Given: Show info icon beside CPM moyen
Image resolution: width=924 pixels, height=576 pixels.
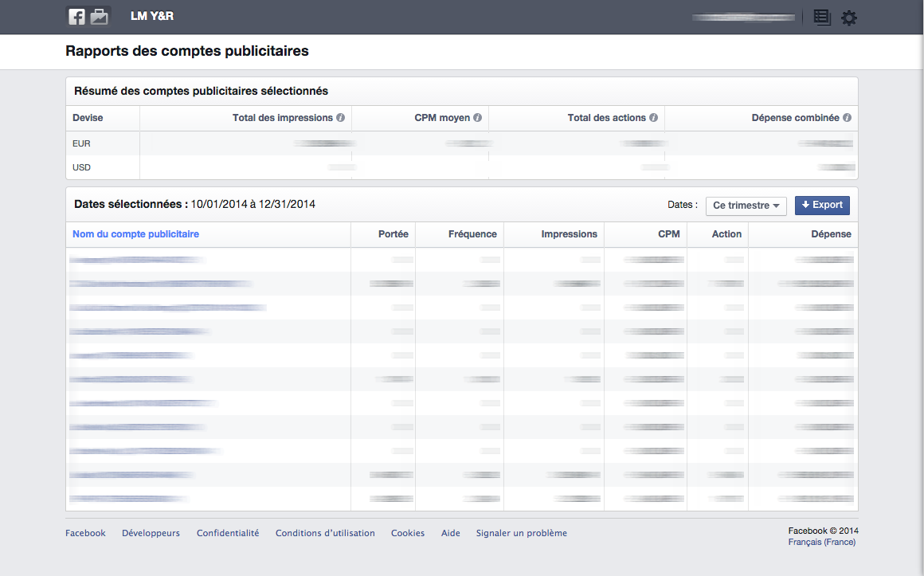Looking at the screenshot, I should click(477, 118).
